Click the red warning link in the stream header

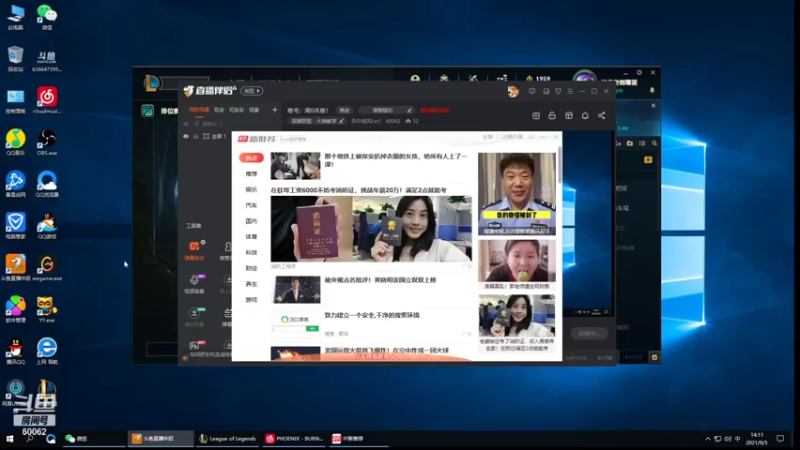[x=435, y=110]
